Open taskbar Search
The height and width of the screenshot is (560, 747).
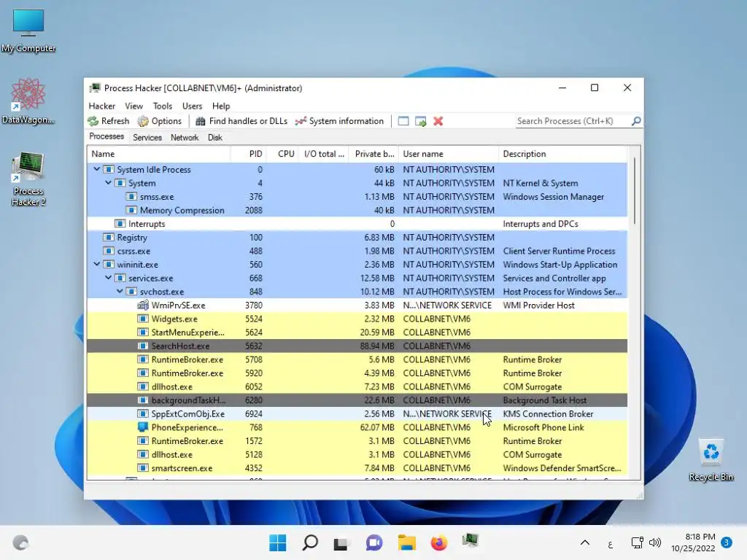click(x=310, y=542)
